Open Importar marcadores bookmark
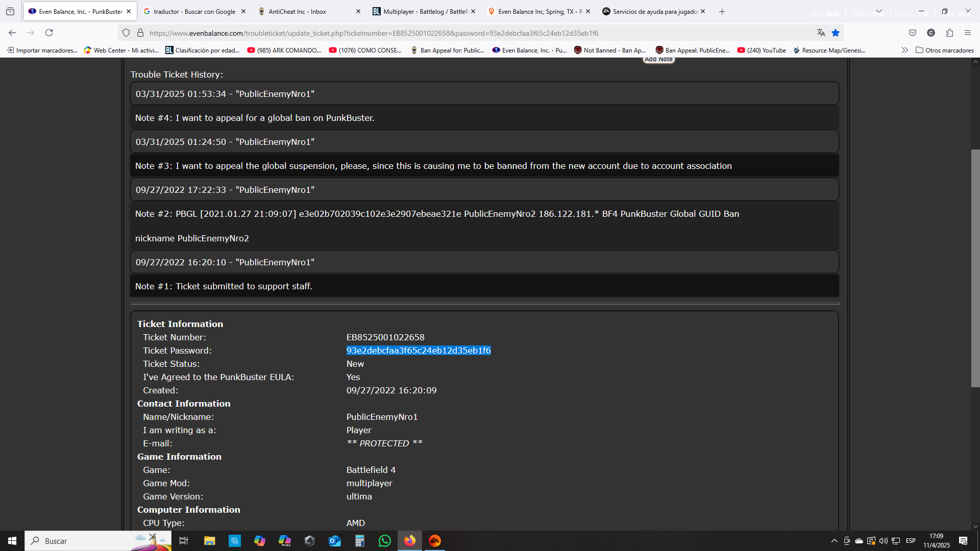Image resolution: width=980 pixels, height=551 pixels. click(42, 50)
